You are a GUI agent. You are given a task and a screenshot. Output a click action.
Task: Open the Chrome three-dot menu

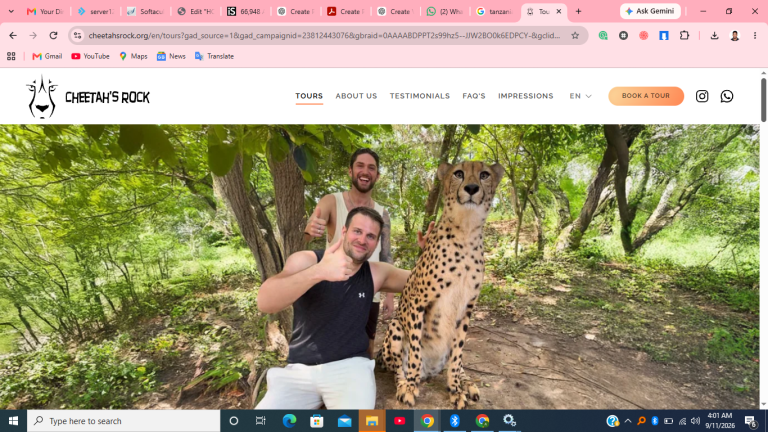(755, 36)
